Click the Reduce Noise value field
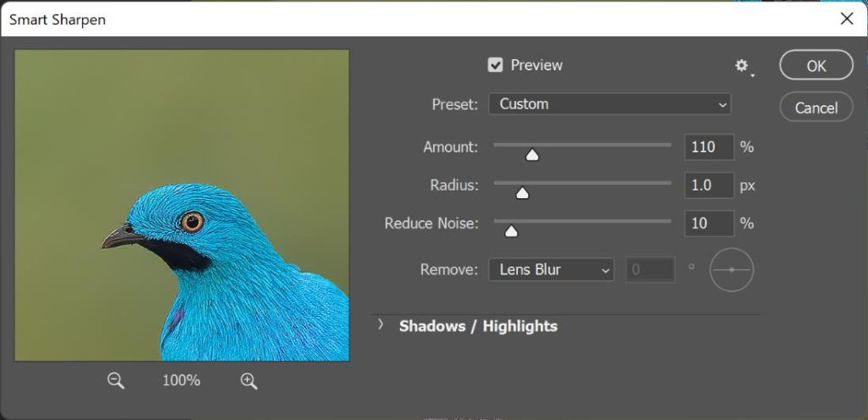 (x=709, y=224)
